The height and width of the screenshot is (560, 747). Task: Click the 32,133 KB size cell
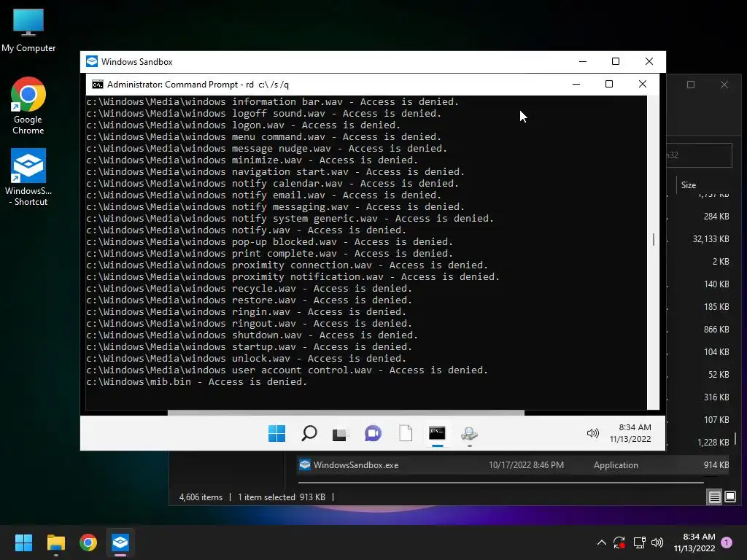[711, 239]
